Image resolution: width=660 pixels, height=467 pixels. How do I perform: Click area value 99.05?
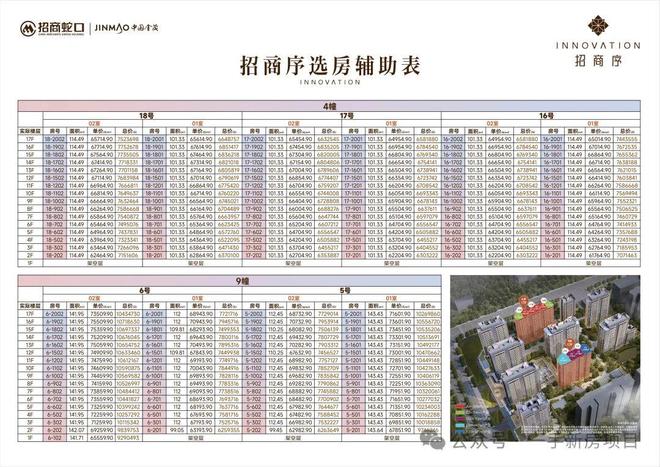coord(177,430)
